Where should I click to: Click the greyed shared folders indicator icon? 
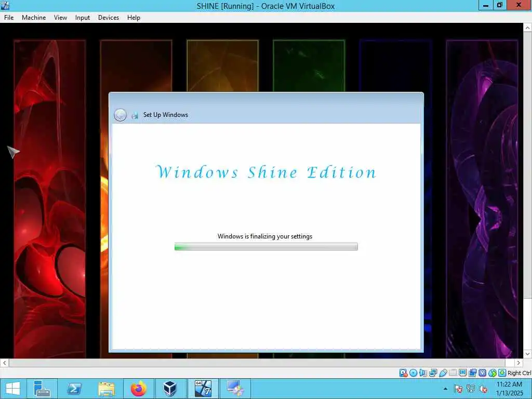point(453,373)
